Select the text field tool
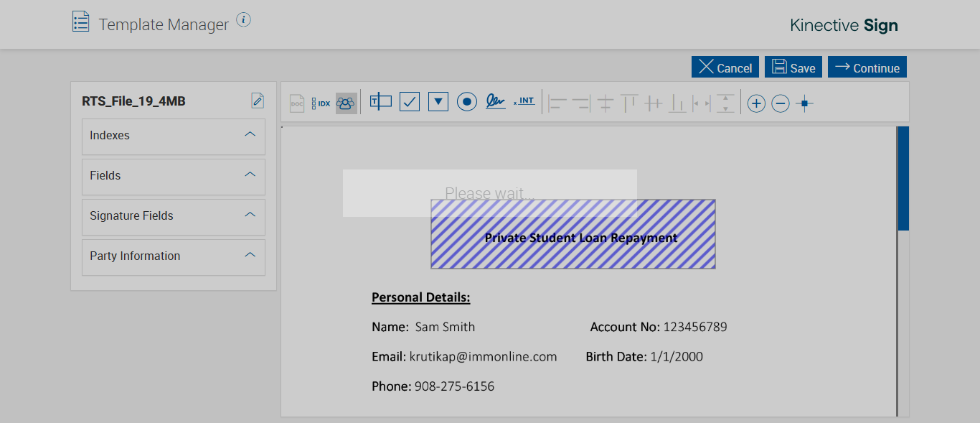 click(x=381, y=101)
